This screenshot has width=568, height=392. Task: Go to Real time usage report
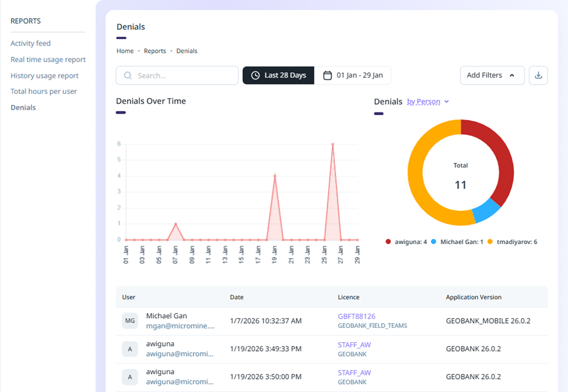(x=48, y=60)
